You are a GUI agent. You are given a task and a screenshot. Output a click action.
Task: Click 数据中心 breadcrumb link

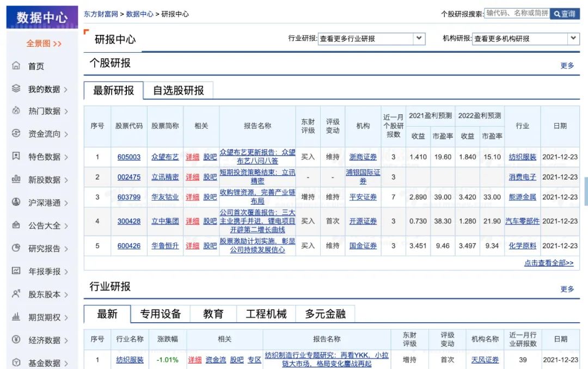[x=139, y=14]
